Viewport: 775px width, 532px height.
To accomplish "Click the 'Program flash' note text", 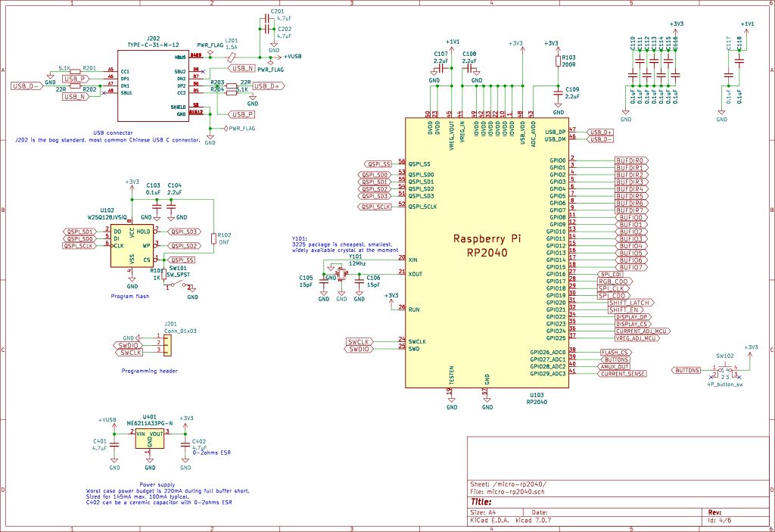I will [x=130, y=296].
